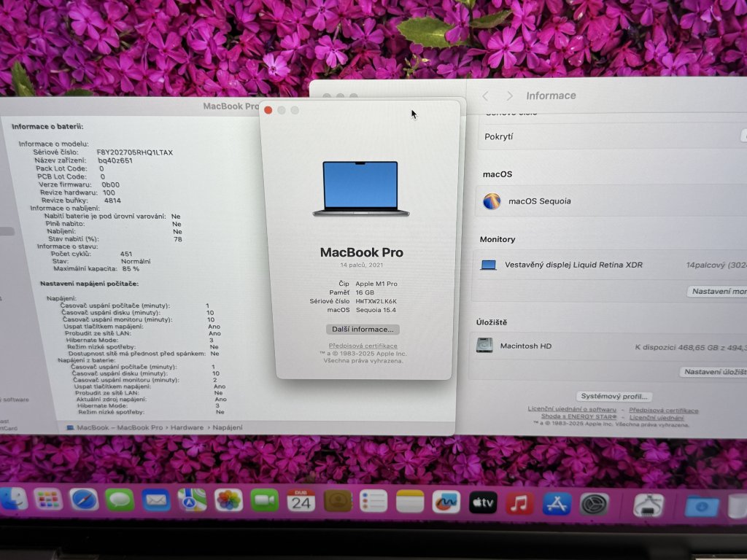Click the Macintosh HD storage label

(x=526, y=346)
